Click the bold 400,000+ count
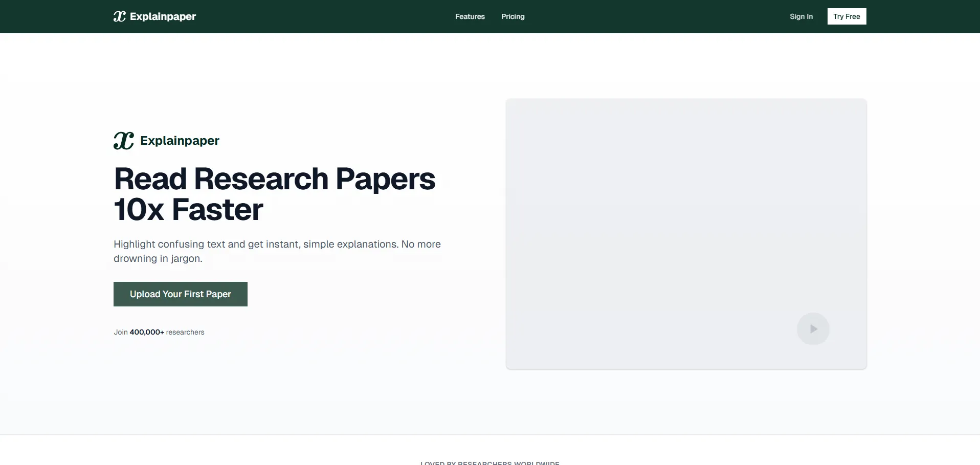The image size is (980, 465). click(x=147, y=332)
